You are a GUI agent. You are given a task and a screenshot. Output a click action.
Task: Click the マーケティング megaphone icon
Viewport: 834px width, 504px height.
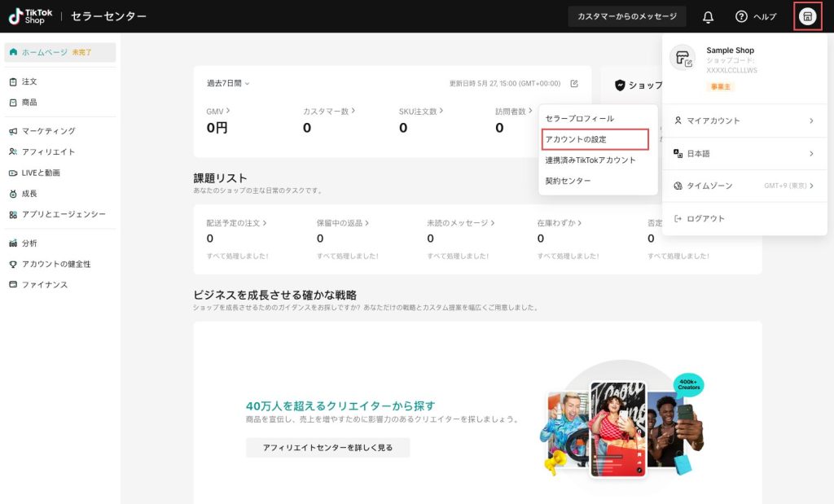click(x=13, y=131)
